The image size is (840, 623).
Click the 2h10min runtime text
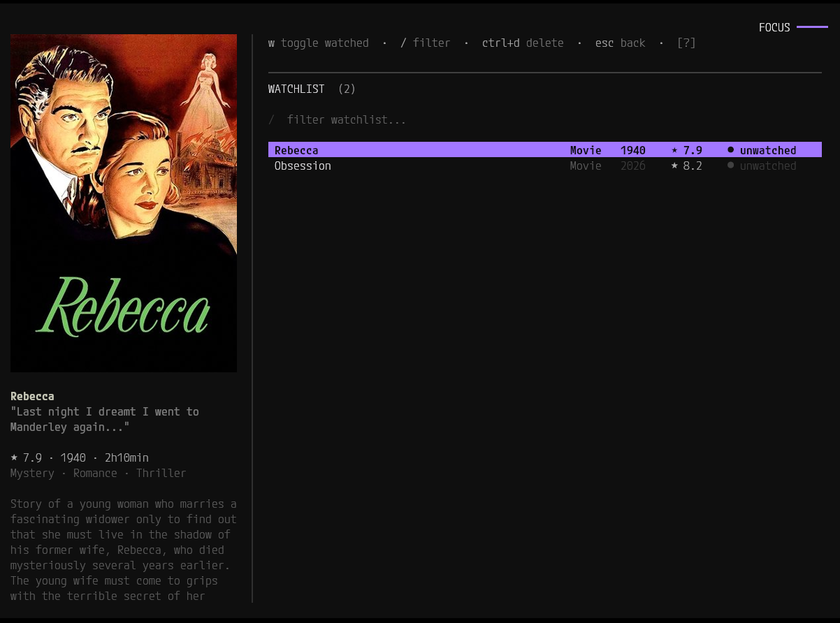[126, 458]
